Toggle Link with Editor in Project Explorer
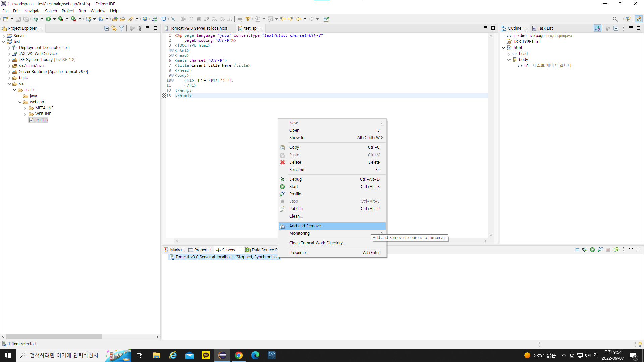 (114, 28)
